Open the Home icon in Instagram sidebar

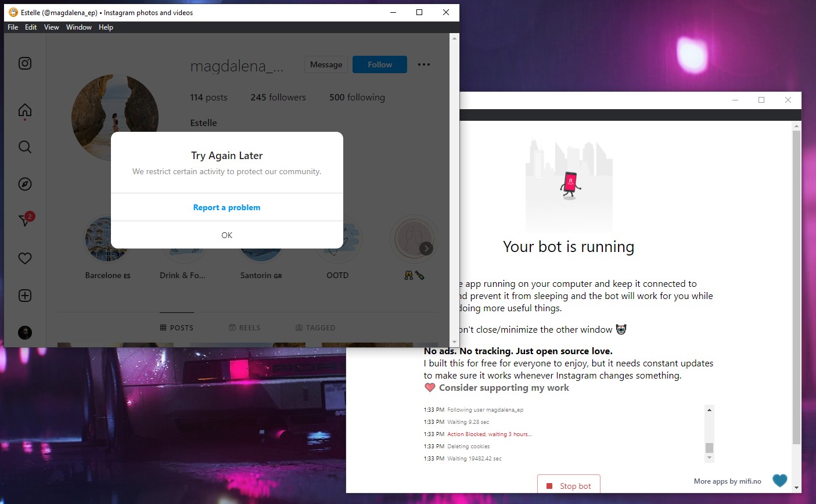[x=25, y=110]
